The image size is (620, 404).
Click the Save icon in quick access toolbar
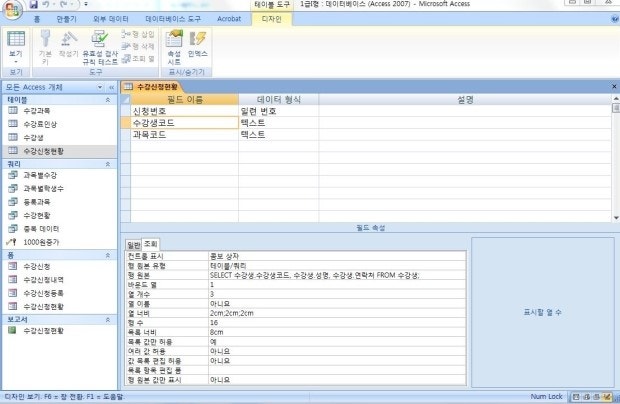tap(31, 5)
